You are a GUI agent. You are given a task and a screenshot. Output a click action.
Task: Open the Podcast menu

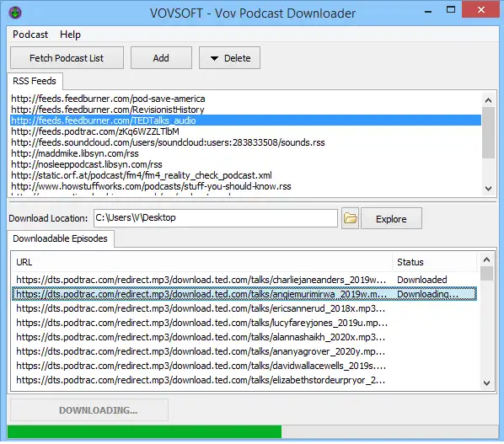pos(30,35)
